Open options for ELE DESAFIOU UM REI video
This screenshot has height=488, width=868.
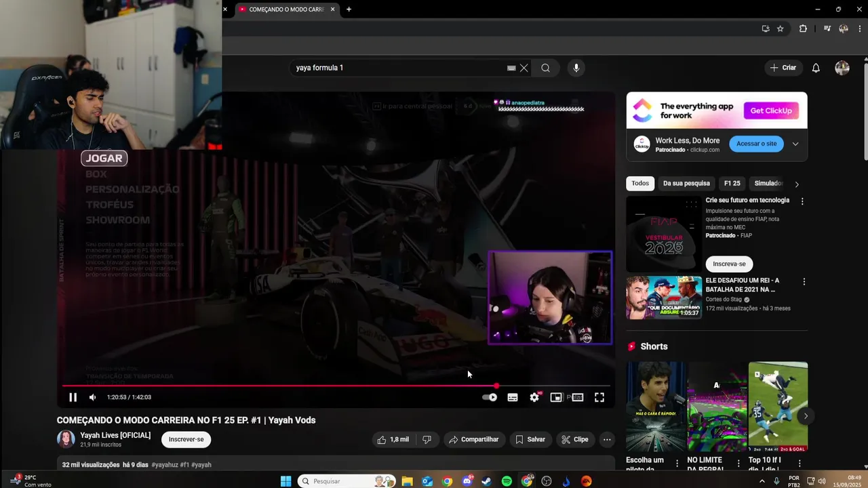pyautogui.click(x=804, y=281)
